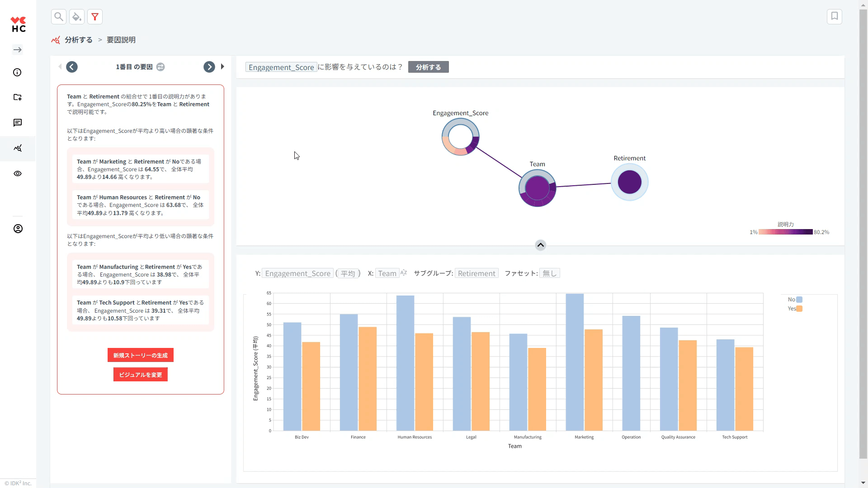
Task: Toggle the eye visibility sidebar icon
Action: (x=18, y=174)
